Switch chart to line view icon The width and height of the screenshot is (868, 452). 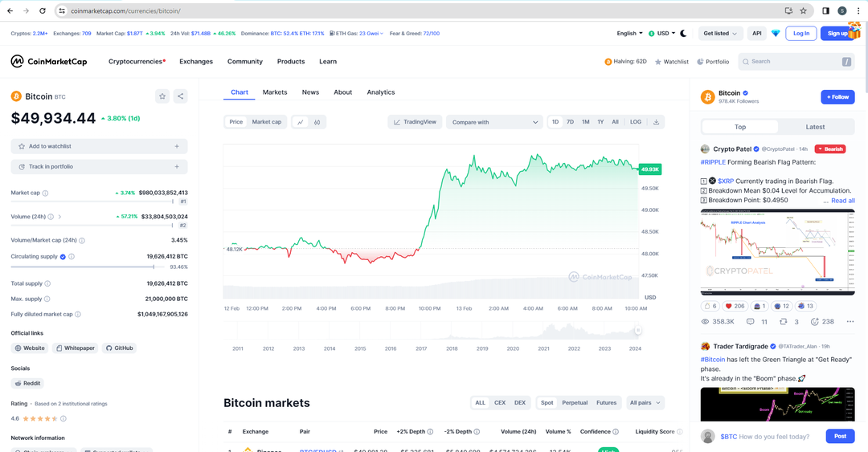click(x=300, y=122)
